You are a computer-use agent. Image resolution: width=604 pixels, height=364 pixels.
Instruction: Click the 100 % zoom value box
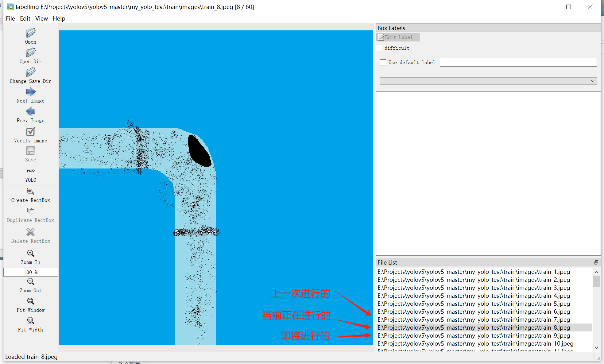pyautogui.click(x=30, y=272)
